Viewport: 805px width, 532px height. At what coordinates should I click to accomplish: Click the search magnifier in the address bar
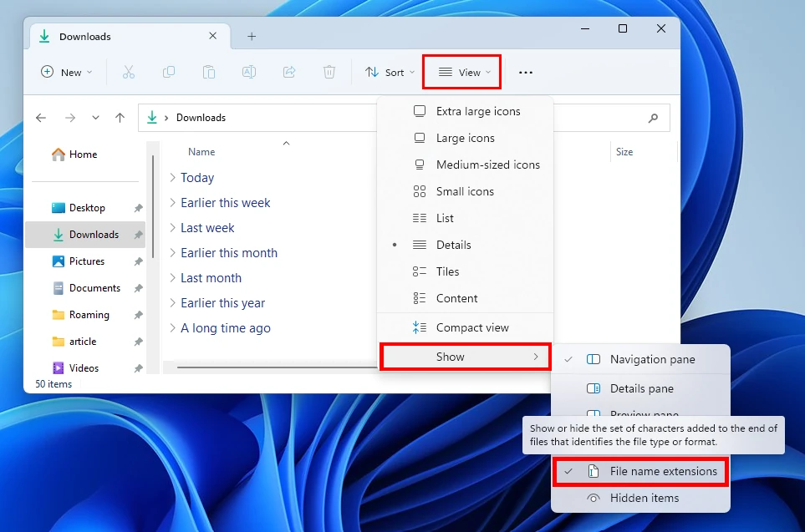tap(653, 117)
